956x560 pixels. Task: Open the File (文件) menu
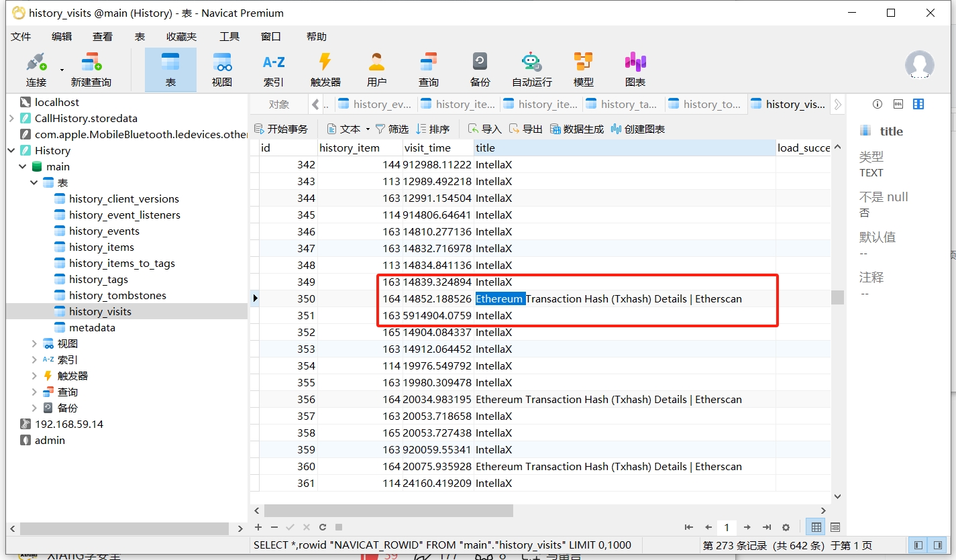coord(21,37)
